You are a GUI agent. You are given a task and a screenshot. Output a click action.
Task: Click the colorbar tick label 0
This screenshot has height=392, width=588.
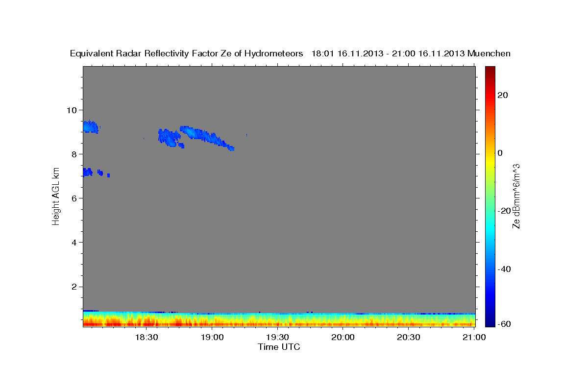[x=500, y=153]
